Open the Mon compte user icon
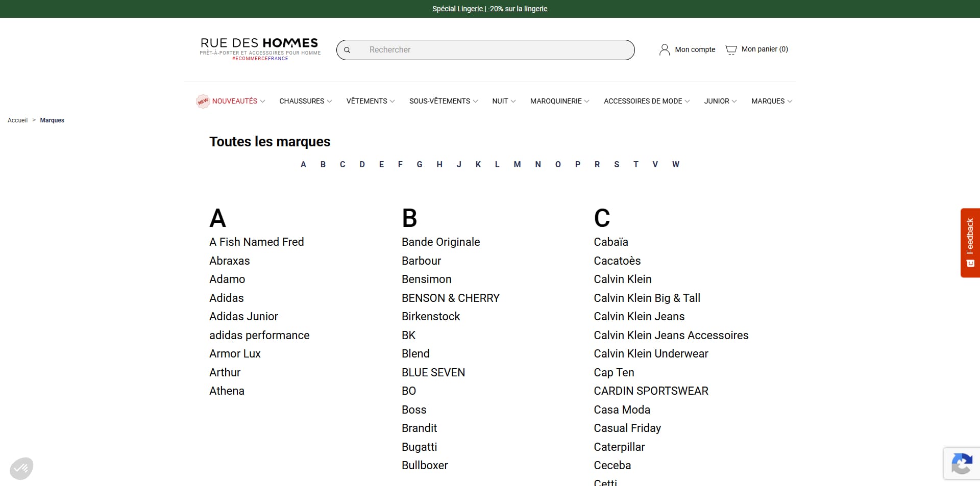The height and width of the screenshot is (486, 980). point(665,49)
